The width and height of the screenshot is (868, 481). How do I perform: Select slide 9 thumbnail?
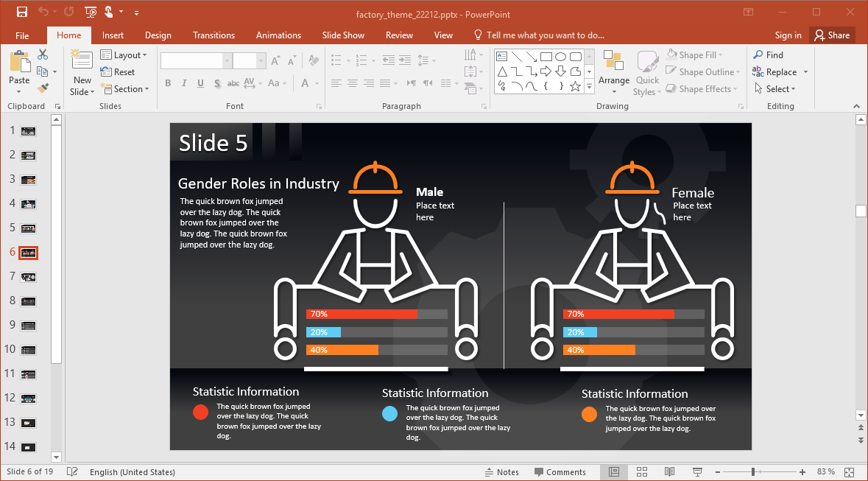(x=29, y=325)
